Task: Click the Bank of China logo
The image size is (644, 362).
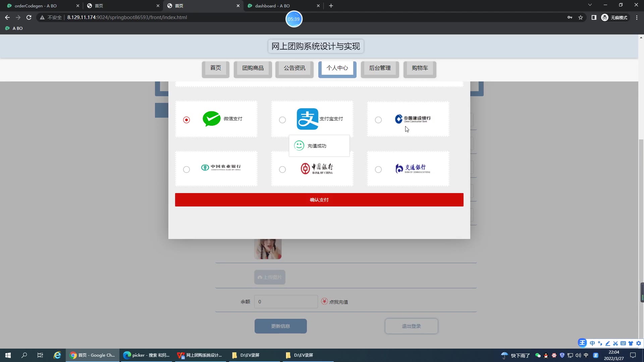Action: tap(317, 168)
